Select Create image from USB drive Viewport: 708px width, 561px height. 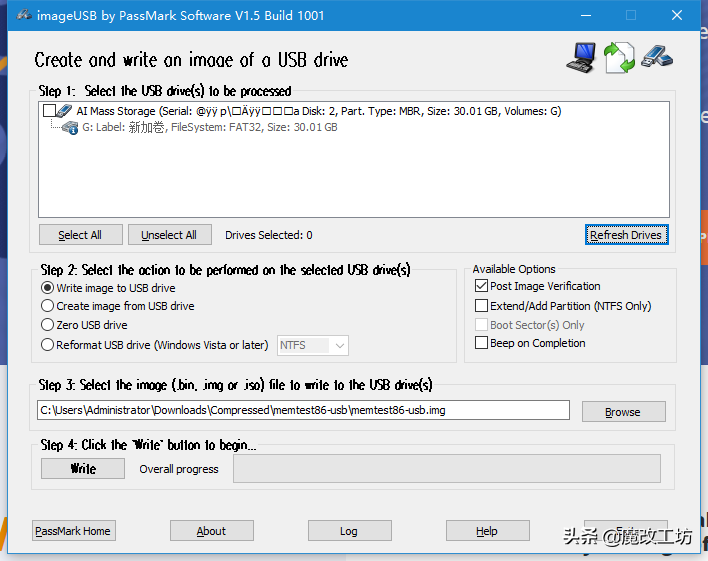(47, 306)
